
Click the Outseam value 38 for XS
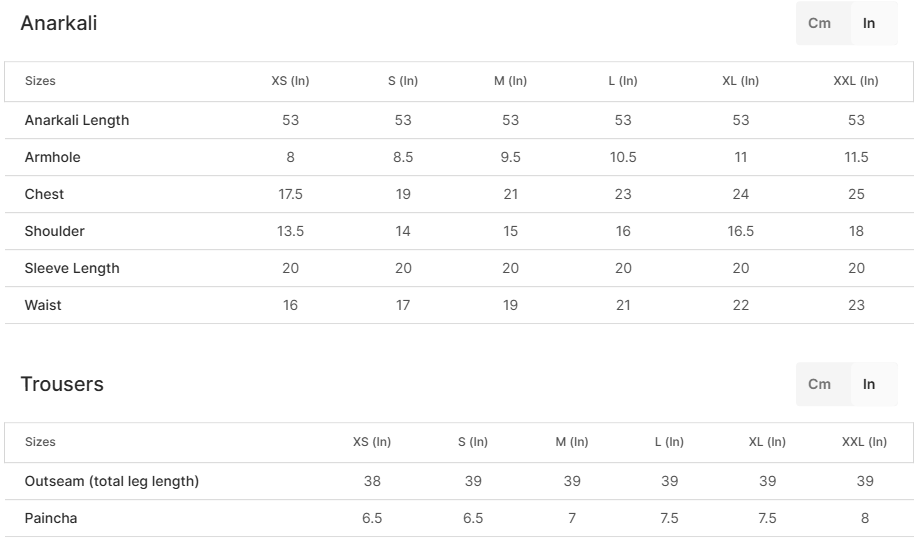tap(372, 481)
